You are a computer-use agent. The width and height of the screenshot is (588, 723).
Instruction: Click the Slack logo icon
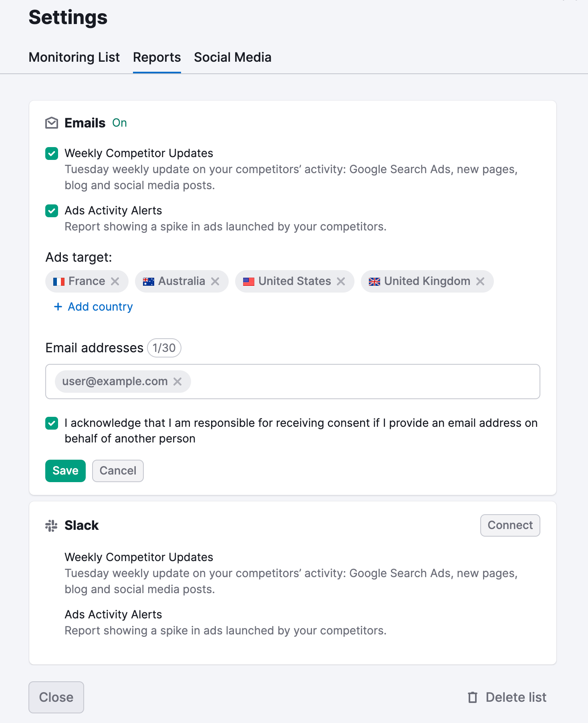coord(52,525)
